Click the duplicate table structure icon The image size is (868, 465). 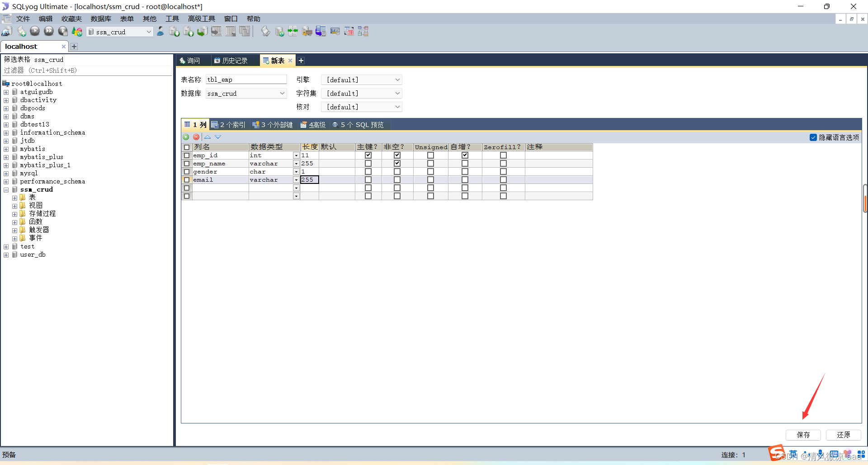point(245,31)
